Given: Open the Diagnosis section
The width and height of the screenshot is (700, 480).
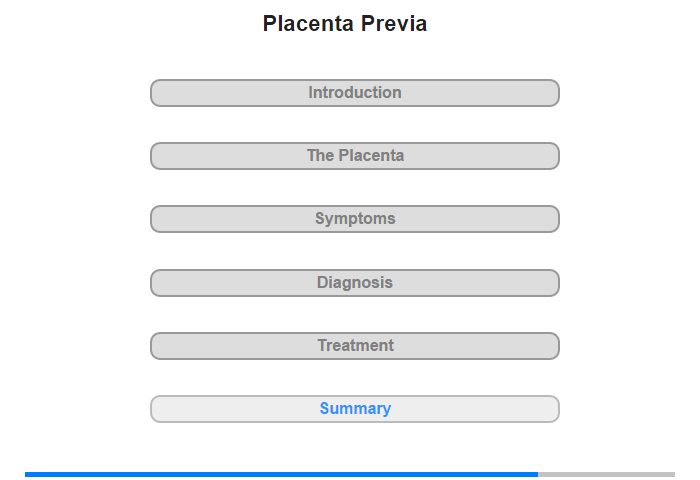Looking at the screenshot, I should coord(354,283).
